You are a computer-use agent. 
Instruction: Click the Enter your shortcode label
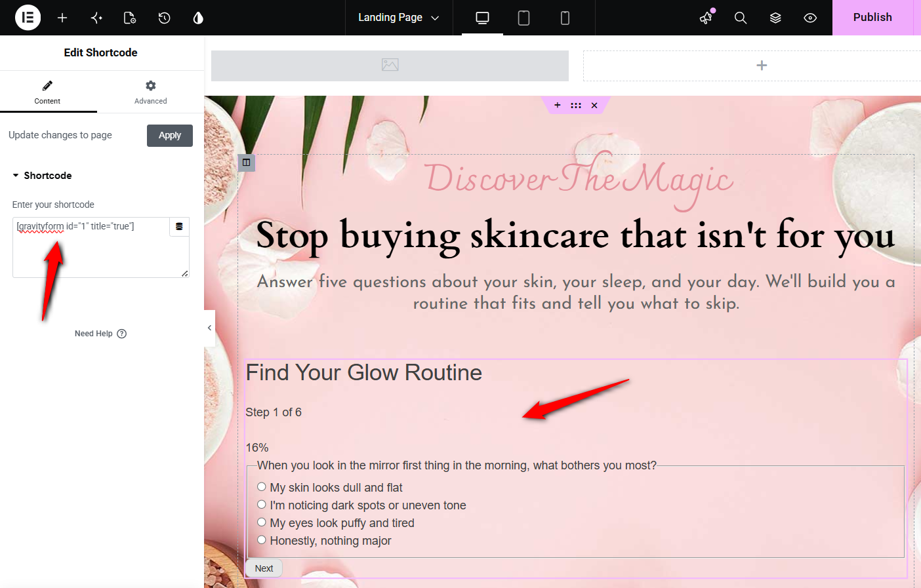click(x=53, y=205)
